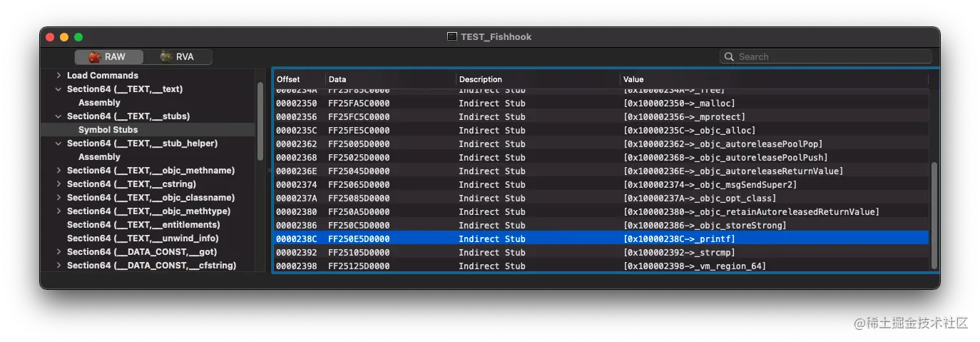
Task: Collapse Section64 (__TEXT,__stub_helper) node
Action: coord(58,144)
